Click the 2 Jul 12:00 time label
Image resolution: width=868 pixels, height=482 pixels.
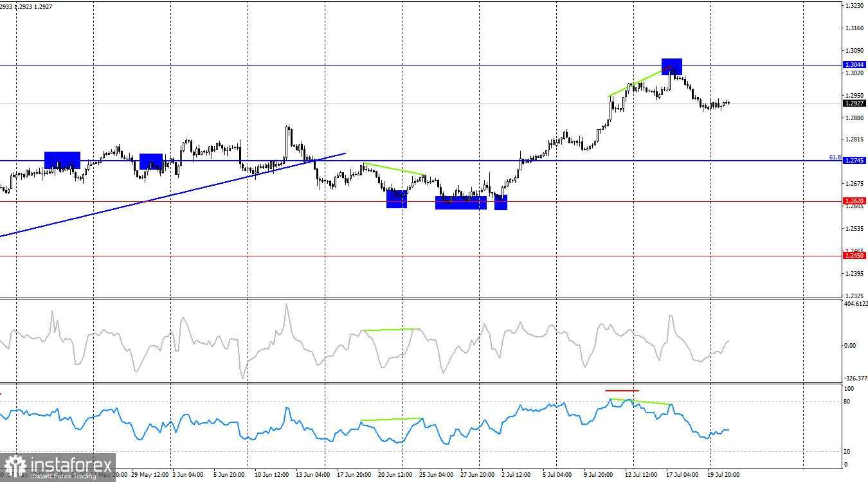click(516, 475)
